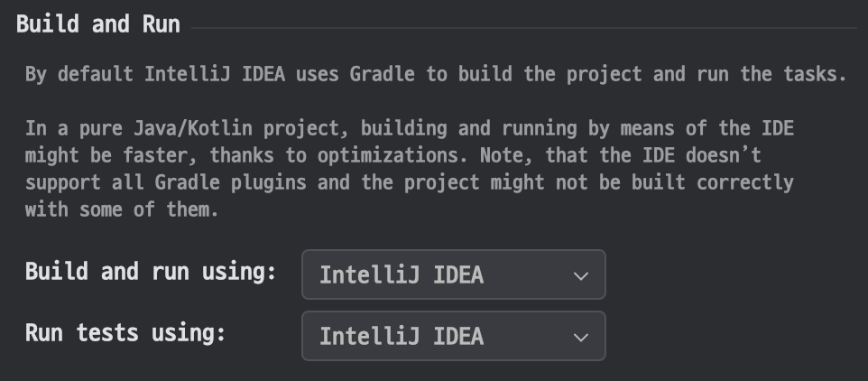
Task: Click the paragraph starting "By default IntelliJ IDEA"
Action: tap(435, 74)
